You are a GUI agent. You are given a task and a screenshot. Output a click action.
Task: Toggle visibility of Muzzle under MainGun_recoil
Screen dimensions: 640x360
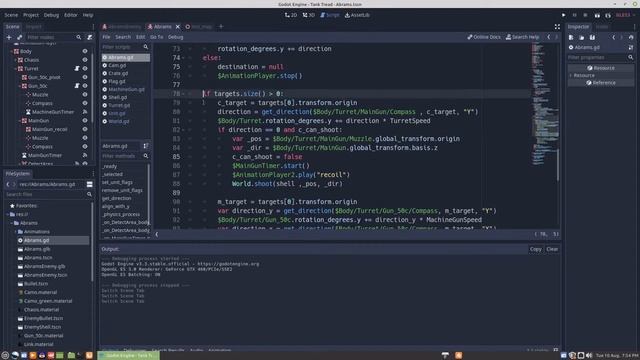(x=85, y=138)
